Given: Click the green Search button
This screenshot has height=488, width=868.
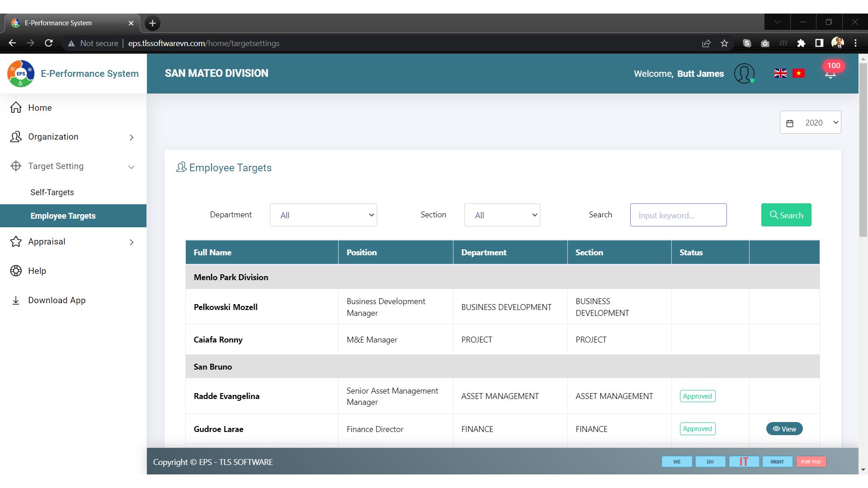Looking at the screenshot, I should 786,215.
